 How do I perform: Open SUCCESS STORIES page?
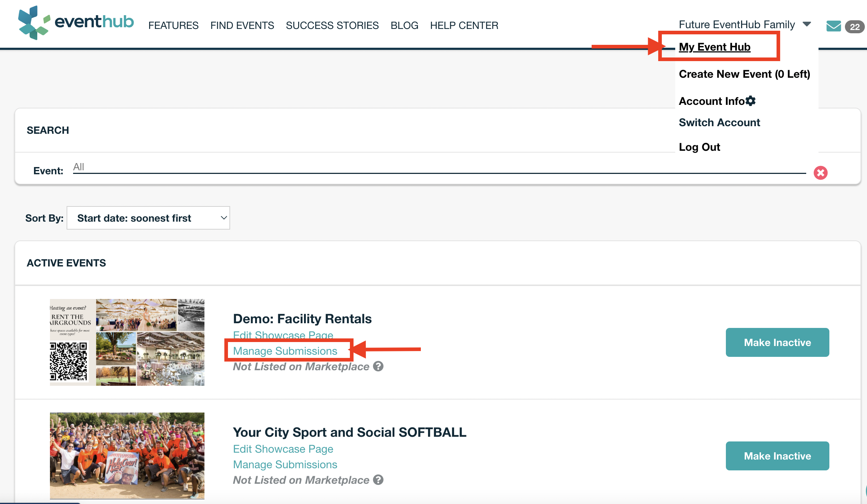point(332,25)
